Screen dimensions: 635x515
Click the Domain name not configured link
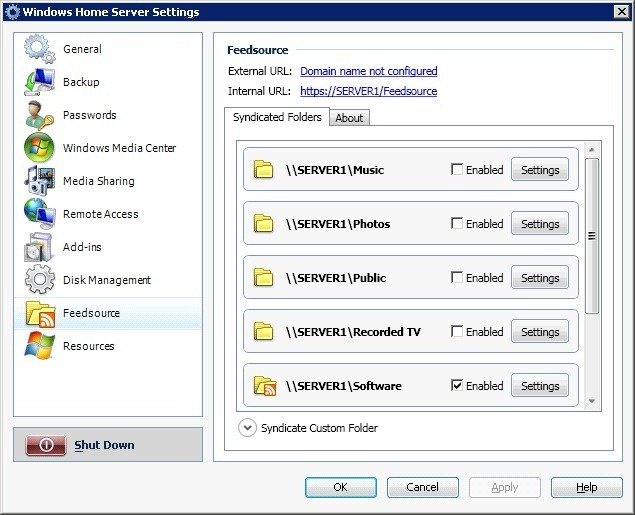(x=369, y=71)
